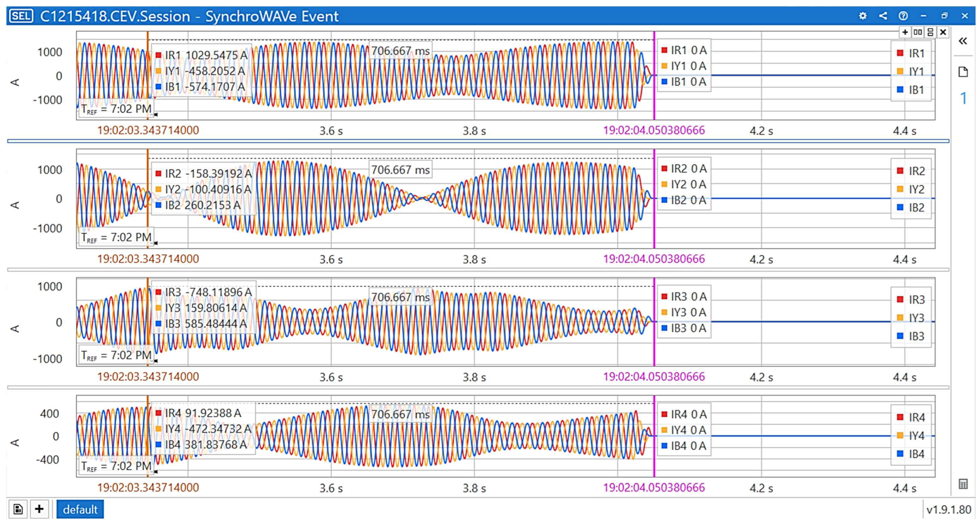Click the IR4 red color swatch in legend
The image size is (980, 524).
pyautogui.click(x=900, y=417)
